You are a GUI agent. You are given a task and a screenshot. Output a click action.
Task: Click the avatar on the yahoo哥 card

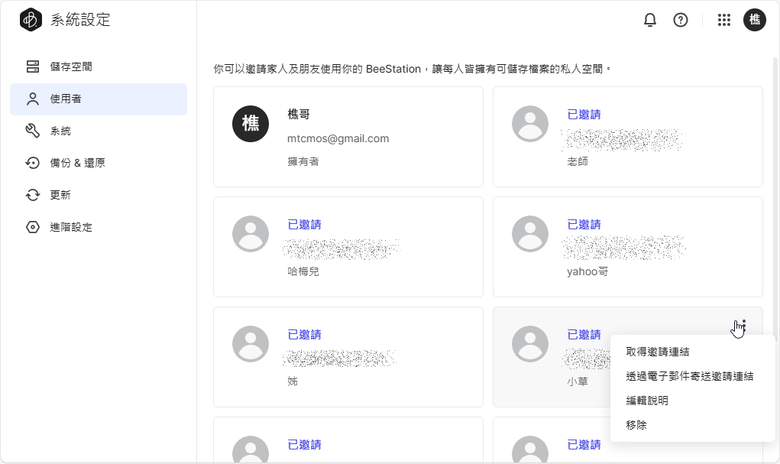click(x=530, y=234)
